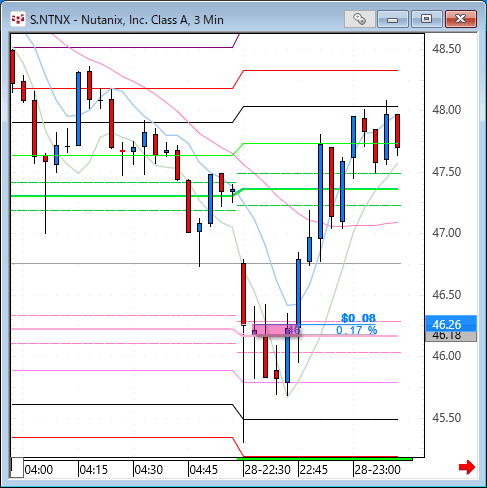Screen dimensions: 487x488
Task: Click the 28-23:00 time axis label
Action: (377, 470)
